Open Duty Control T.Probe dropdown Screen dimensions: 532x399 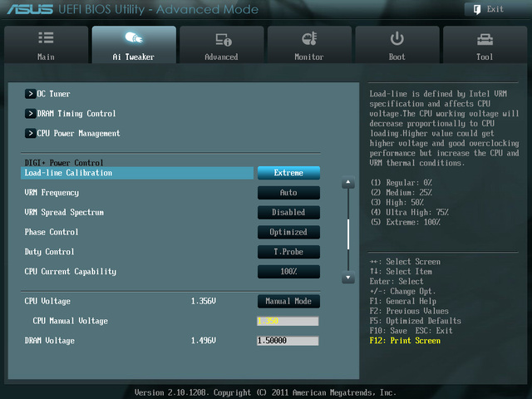288,252
